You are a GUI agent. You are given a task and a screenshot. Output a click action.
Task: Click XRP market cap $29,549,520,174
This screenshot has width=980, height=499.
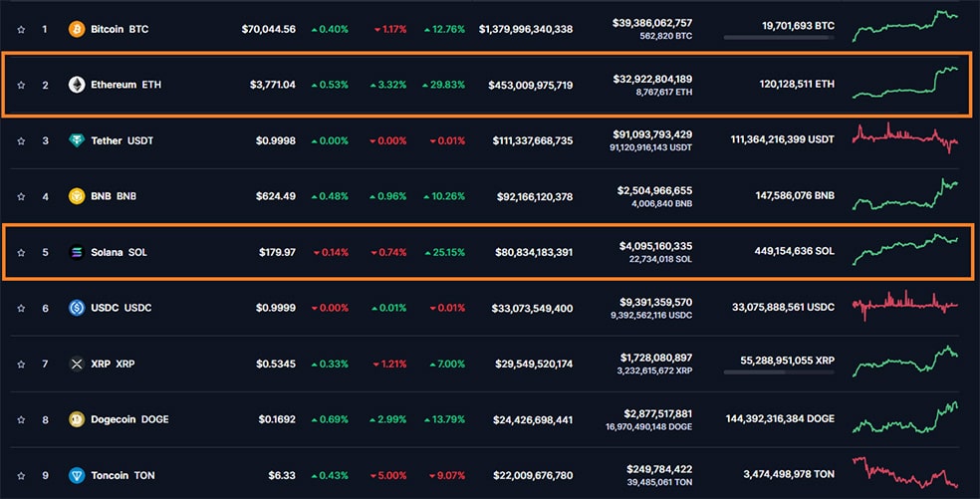click(x=534, y=364)
